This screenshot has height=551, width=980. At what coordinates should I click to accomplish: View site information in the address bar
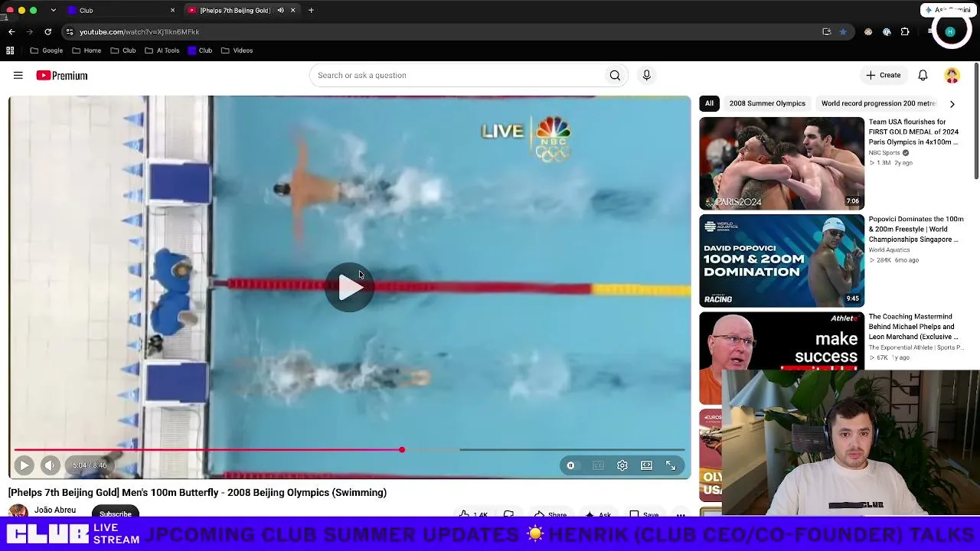70,31
